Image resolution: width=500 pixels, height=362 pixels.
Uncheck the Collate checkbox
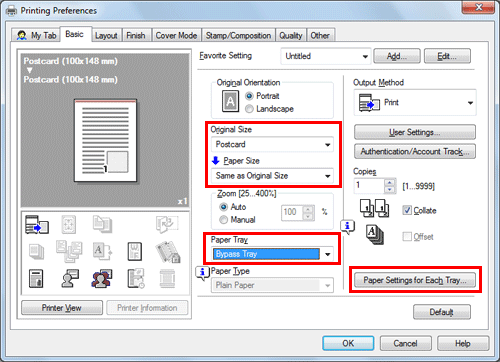tap(407, 210)
